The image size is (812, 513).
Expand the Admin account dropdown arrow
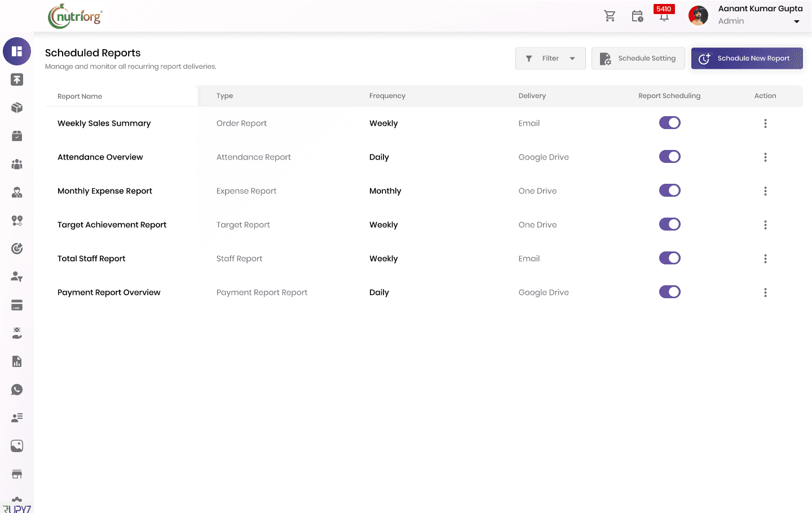click(797, 22)
